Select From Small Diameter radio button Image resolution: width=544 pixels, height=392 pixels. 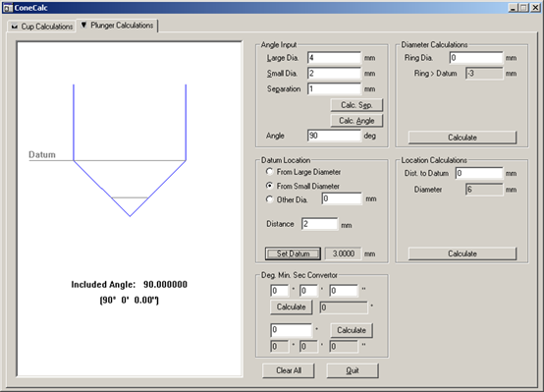pyautogui.click(x=269, y=186)
